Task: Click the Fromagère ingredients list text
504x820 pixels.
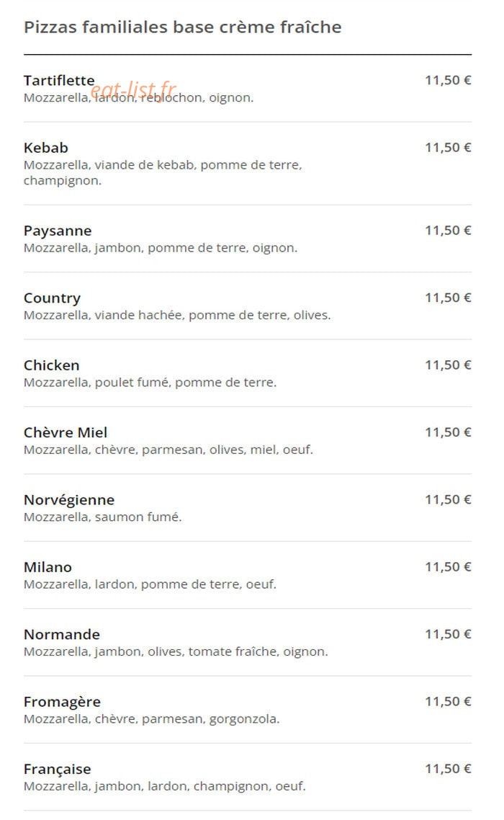Action: tap(152, 720)
